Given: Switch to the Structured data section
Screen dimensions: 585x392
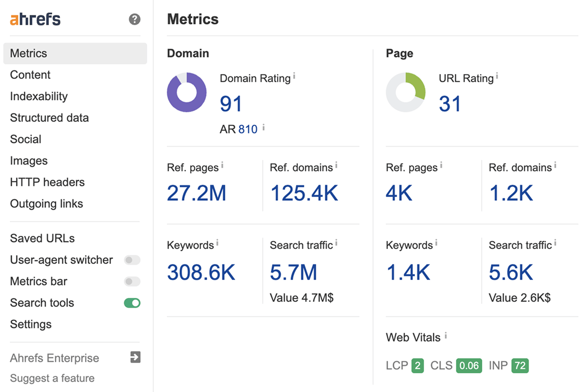Looking at the screenshot, I should [x=49, y=117].
